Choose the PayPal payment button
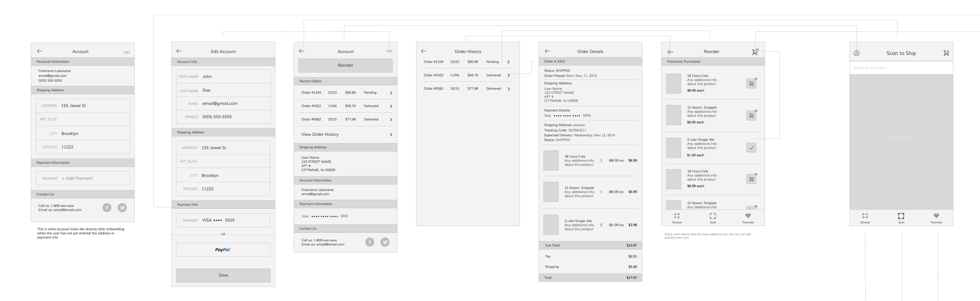 223,250
